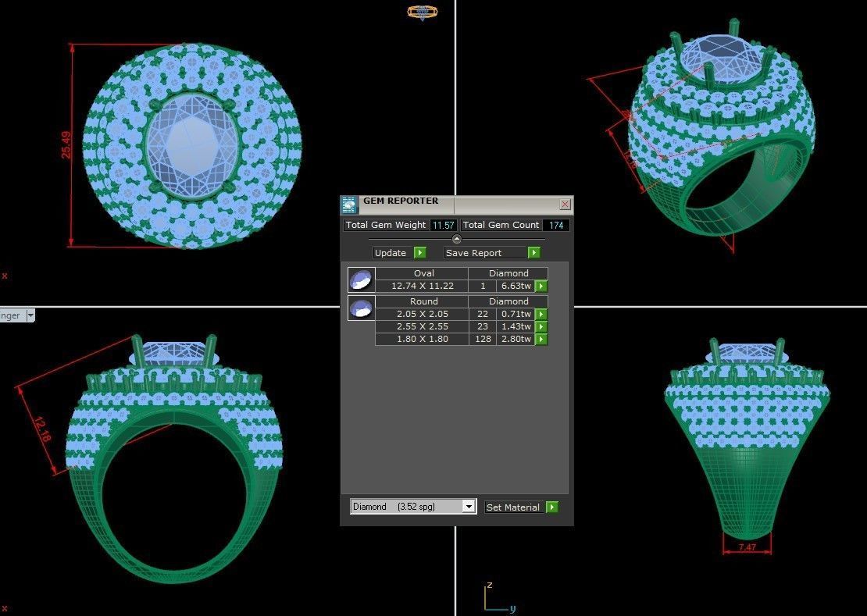
Task: Select the Round 2.55 X 2.55 row
Action: [x=423, y=326]
